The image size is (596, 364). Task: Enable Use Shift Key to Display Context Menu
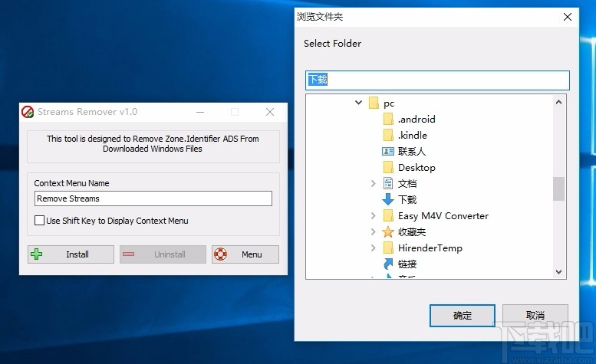(39, 221)
